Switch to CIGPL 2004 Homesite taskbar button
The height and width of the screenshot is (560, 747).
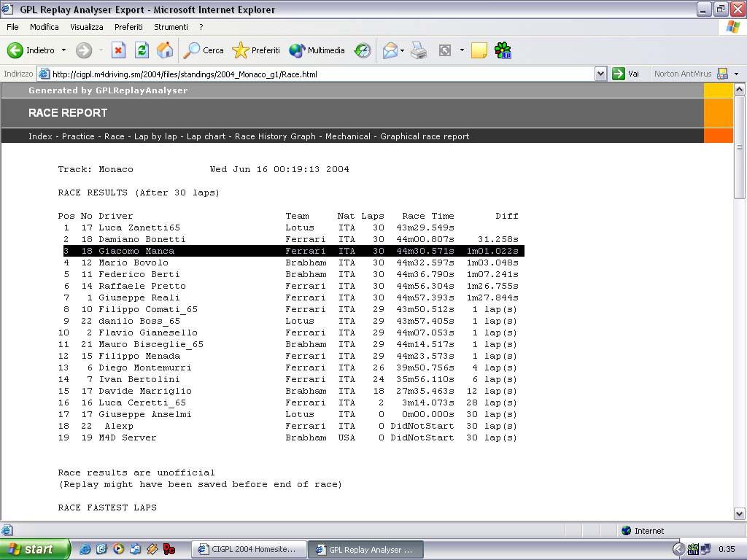[248, 550]
